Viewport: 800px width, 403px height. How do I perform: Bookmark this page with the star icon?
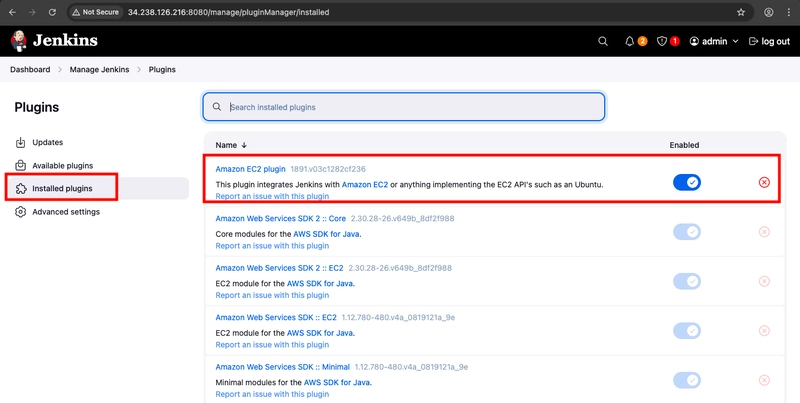click(x=741, y=12)
